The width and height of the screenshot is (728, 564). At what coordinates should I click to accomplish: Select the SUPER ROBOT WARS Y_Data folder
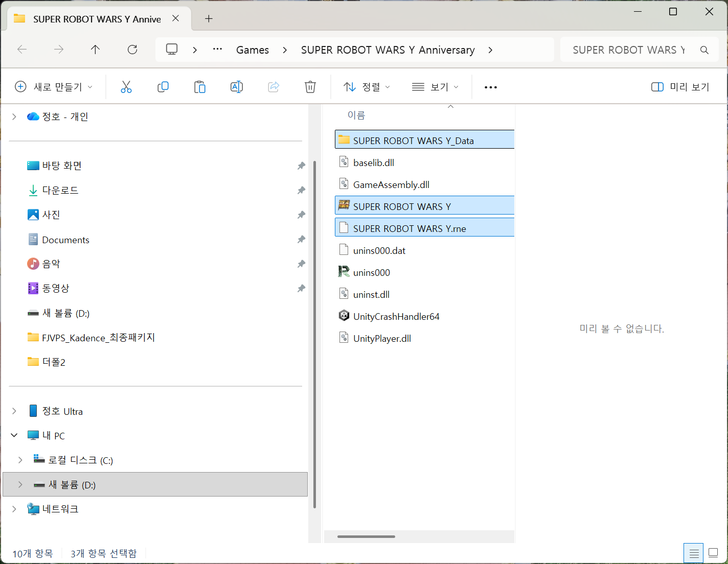[x=424, y=139]
